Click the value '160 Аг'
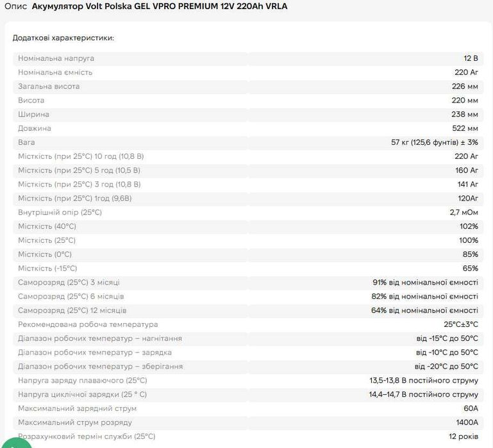Screen dimensions: 493x448 (467, 170)
